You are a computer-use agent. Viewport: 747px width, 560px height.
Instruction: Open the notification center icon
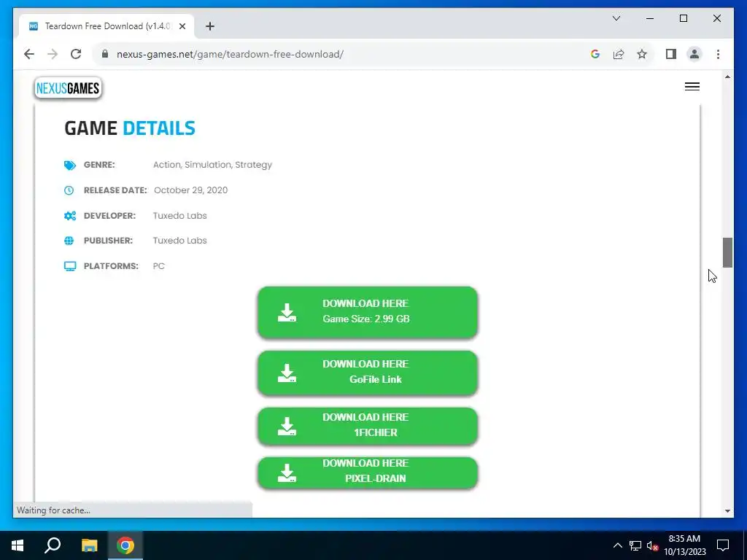point(723,545)
